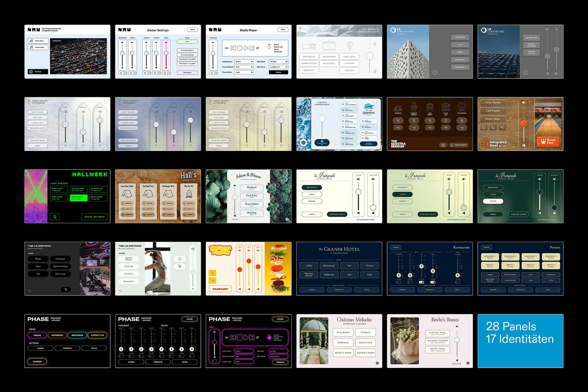Choose Auditorium in the LD Conventions room list
588x392 pixels.
click(x=460, y=37)
